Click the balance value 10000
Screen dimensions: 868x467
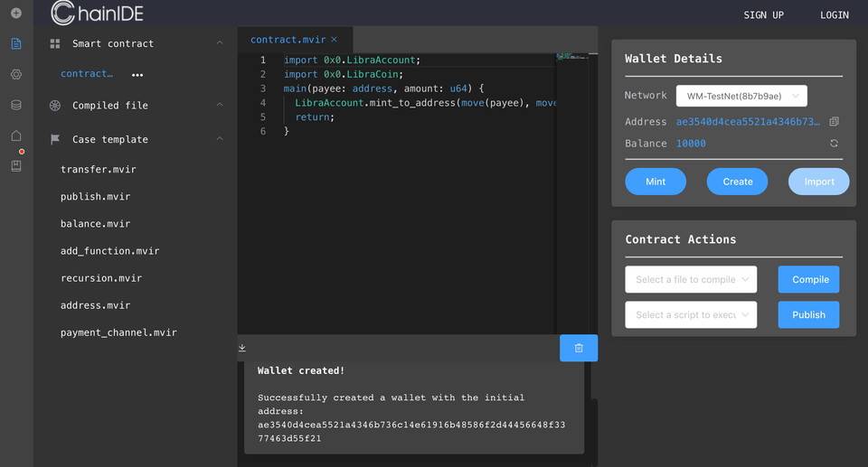691,144
